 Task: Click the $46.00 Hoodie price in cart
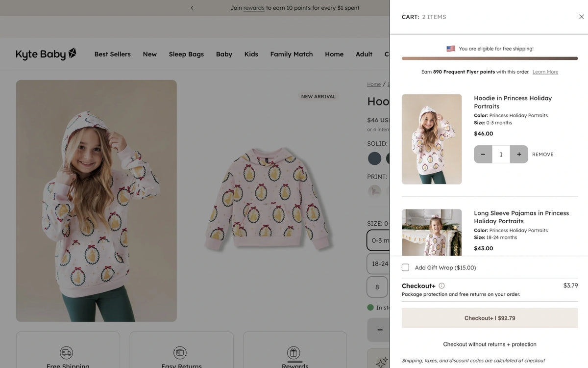[484, 133]
